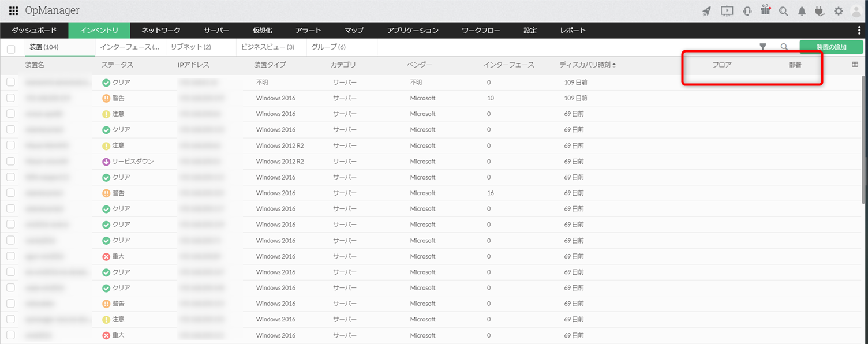The width and height of the screenshot is (868, 344).
Task: Click the ベンダー column header
Action: (420, 65)
